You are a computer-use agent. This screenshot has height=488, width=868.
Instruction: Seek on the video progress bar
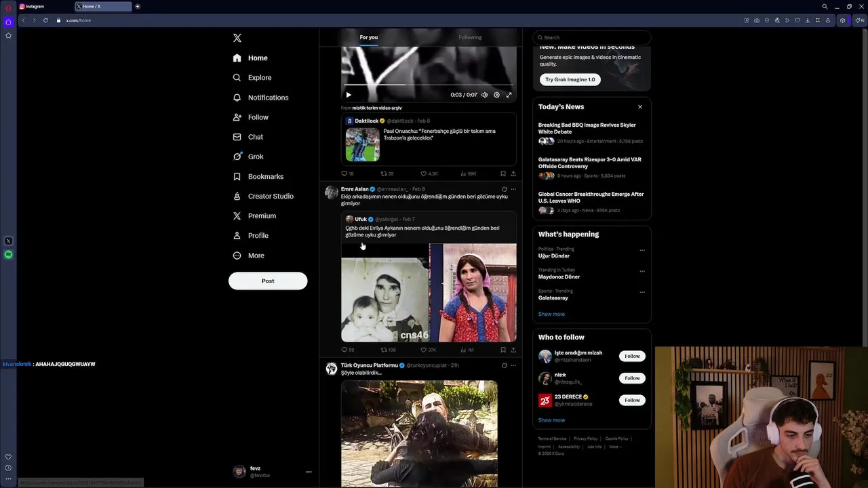tap(428, 85)
